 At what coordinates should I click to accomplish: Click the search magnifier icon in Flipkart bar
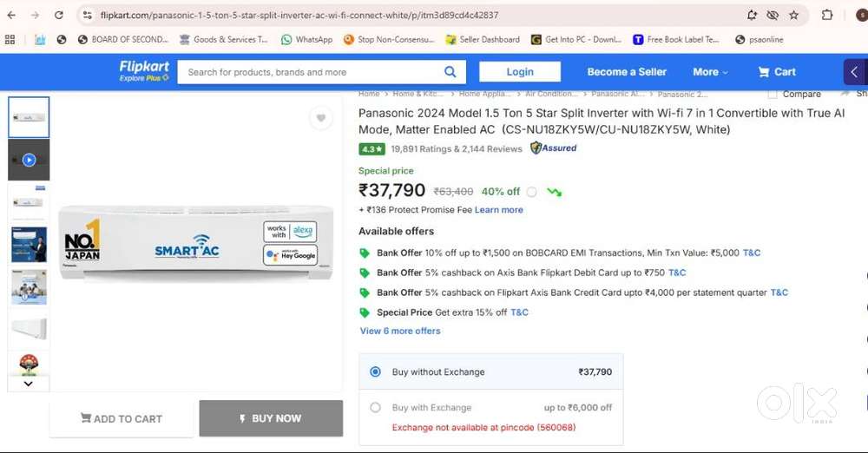point(450,72)
